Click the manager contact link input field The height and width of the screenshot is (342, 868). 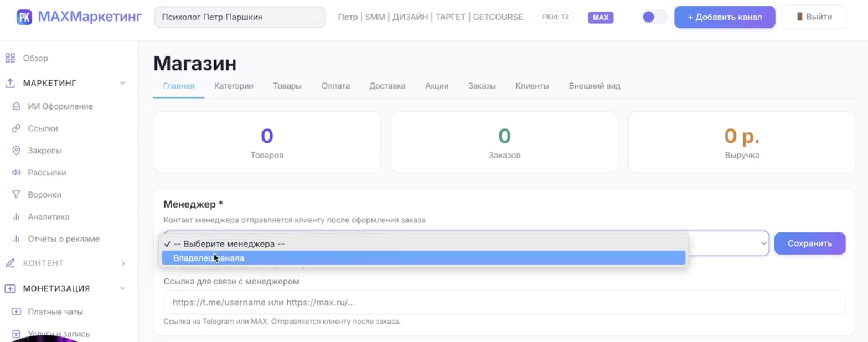[504, 302]
